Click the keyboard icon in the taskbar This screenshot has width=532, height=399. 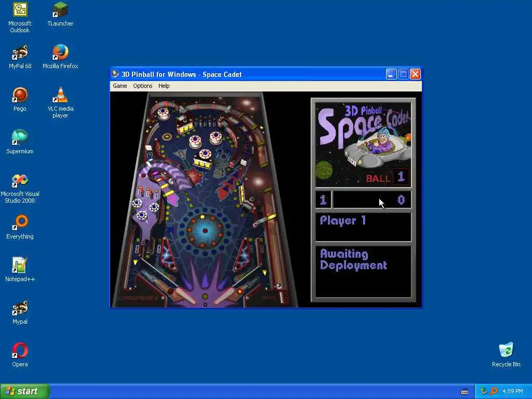[x=464, y=392]
